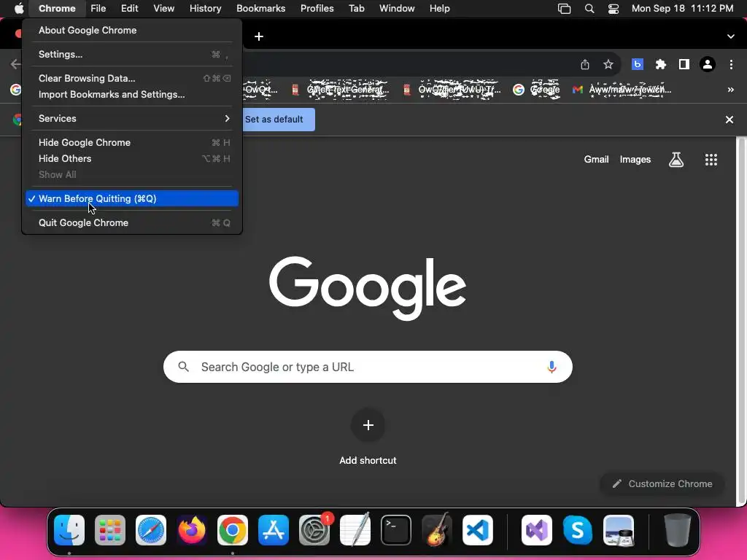Open Control Center in menu bar
Viewport: 747px width, 560px height.
click(x=613, y=9)
